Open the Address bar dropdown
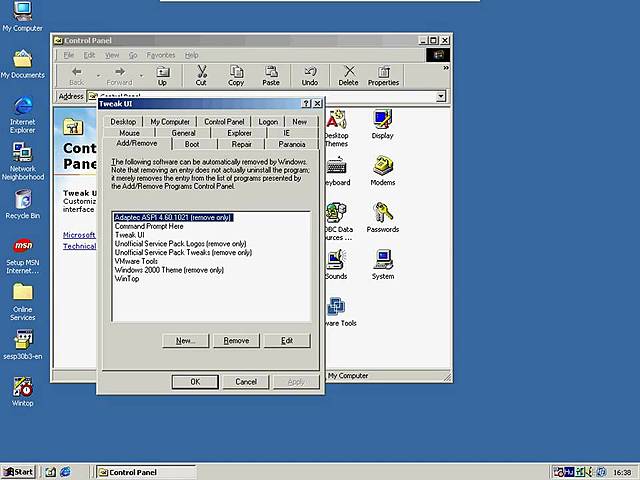The height and width of the screenshot is (480, 640). (441, 97)
